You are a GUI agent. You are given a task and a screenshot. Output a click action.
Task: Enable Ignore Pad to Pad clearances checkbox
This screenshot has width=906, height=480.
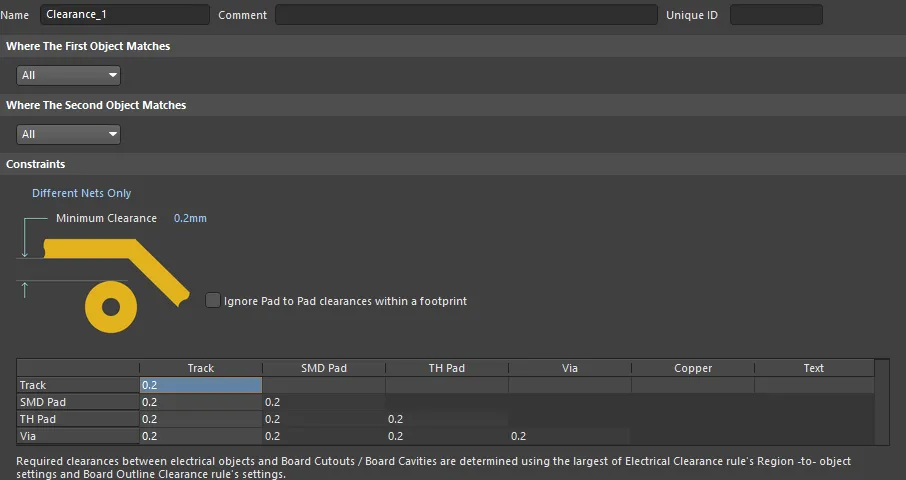(x=213, y=300)
